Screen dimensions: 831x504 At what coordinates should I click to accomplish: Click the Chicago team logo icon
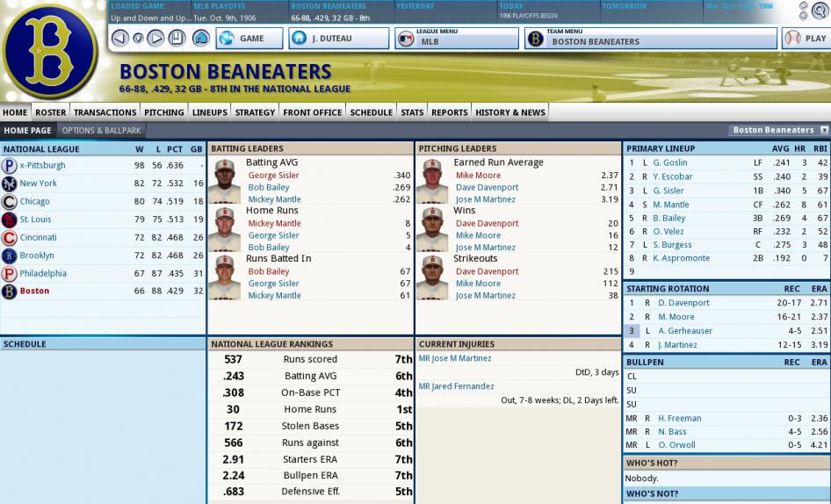point(9,201)
